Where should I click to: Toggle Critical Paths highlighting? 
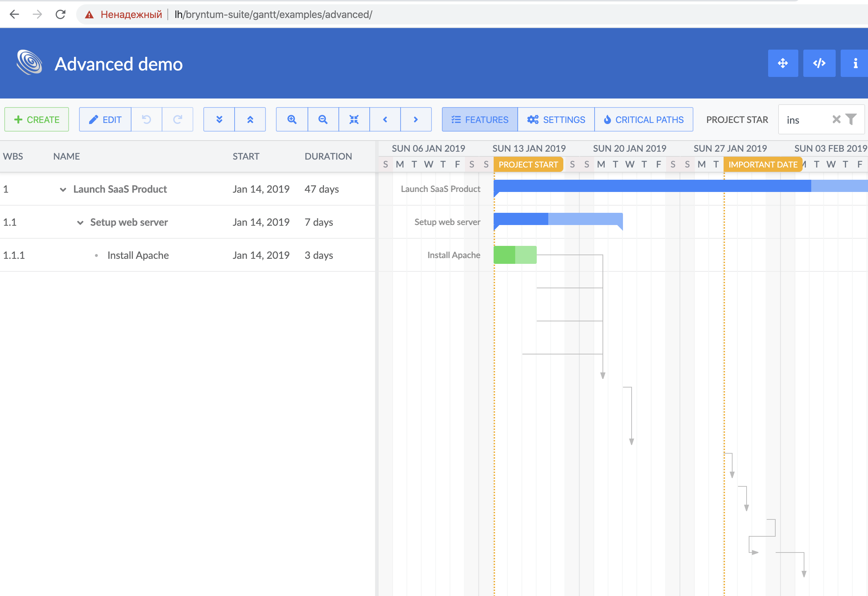coord(644,119)
